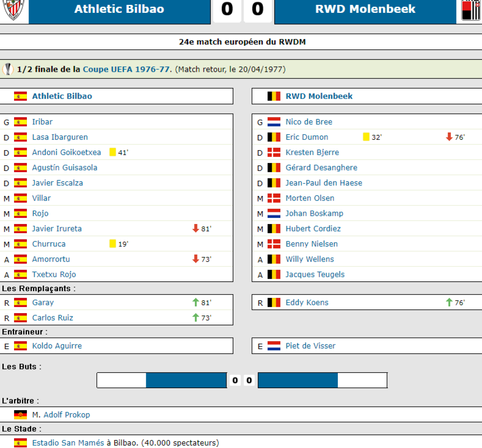Open Andoni Goikoetxea's player page

66,152
